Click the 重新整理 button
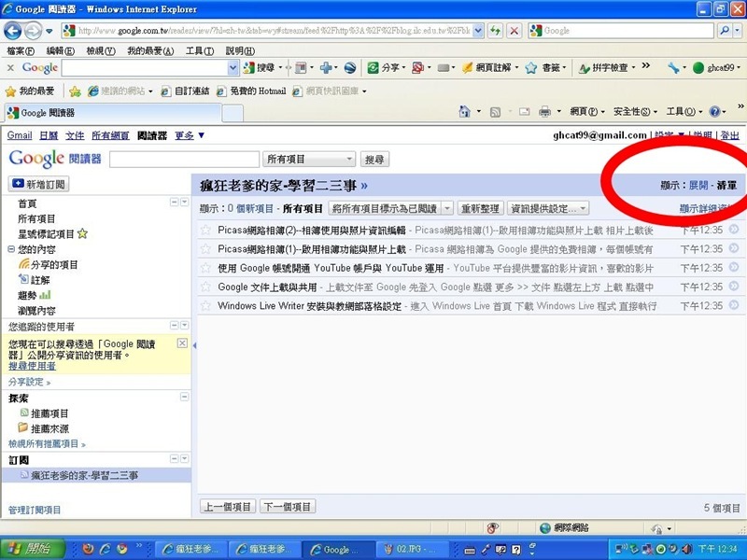Viewport: 747px width, 560px height. 480,208
